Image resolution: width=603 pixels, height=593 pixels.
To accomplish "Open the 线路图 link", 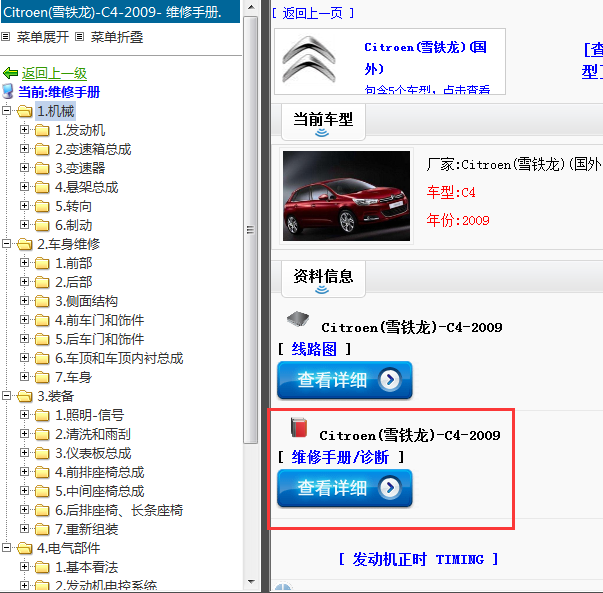I will (314, 349).
